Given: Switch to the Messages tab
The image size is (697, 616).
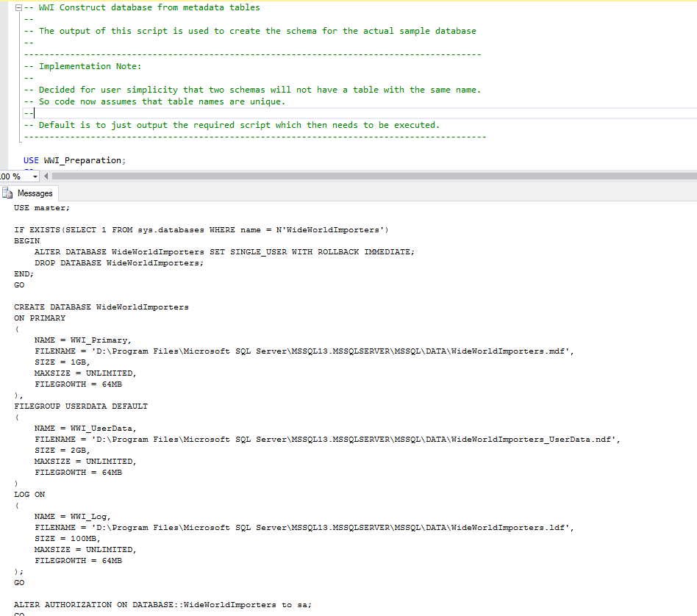Looking at the screenshot, I should coord(35,193).
